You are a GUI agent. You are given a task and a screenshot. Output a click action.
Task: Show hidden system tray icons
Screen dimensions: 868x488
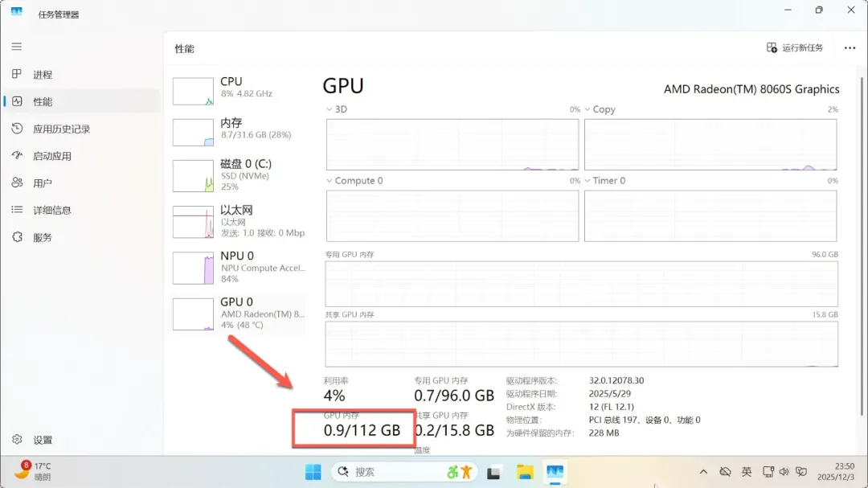(703, 472)
